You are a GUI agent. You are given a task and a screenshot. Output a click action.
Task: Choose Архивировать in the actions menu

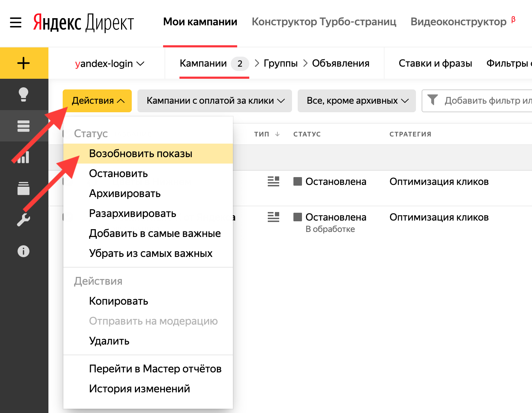pos(148,193)
